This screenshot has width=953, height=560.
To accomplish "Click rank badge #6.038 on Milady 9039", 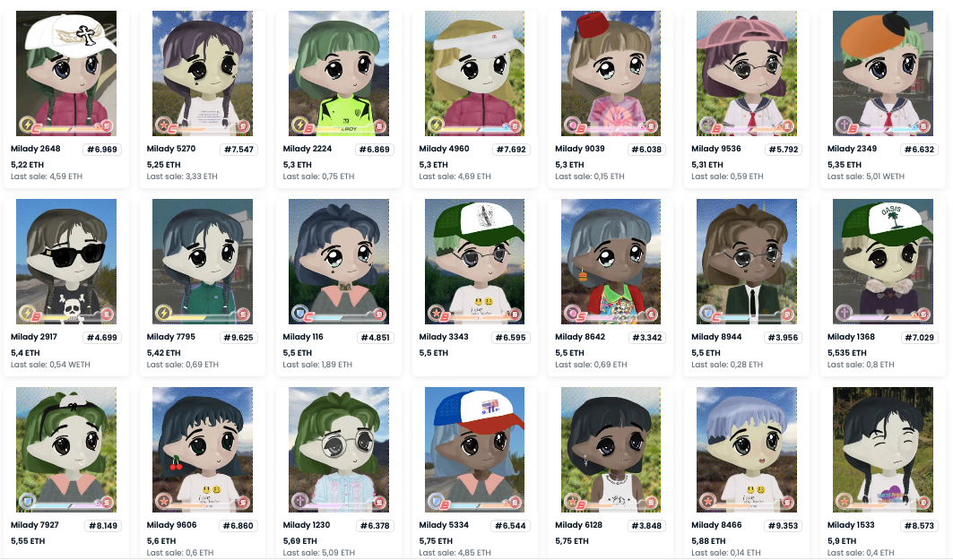I will [x=646, y=150].
